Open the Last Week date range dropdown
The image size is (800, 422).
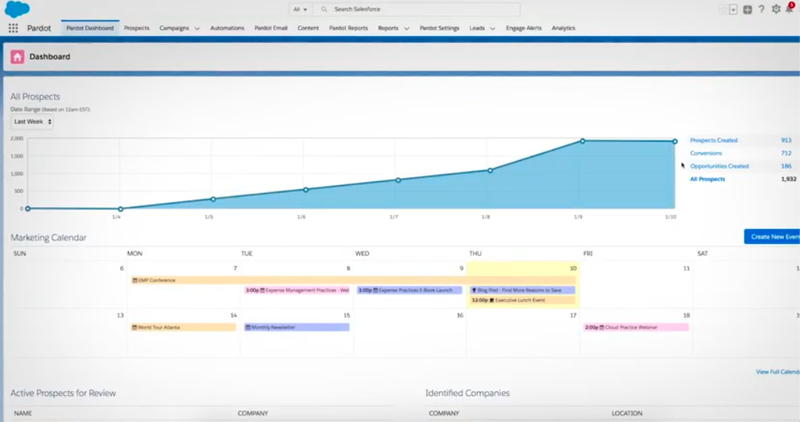click(x=32, y=122)
